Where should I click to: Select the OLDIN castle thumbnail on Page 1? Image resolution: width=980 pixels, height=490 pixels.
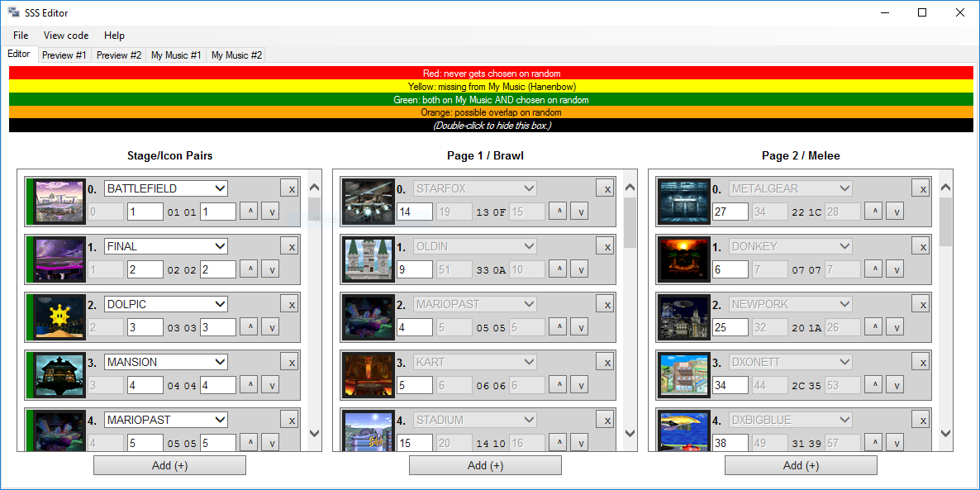pyautogui.click(x=369, y=259)
